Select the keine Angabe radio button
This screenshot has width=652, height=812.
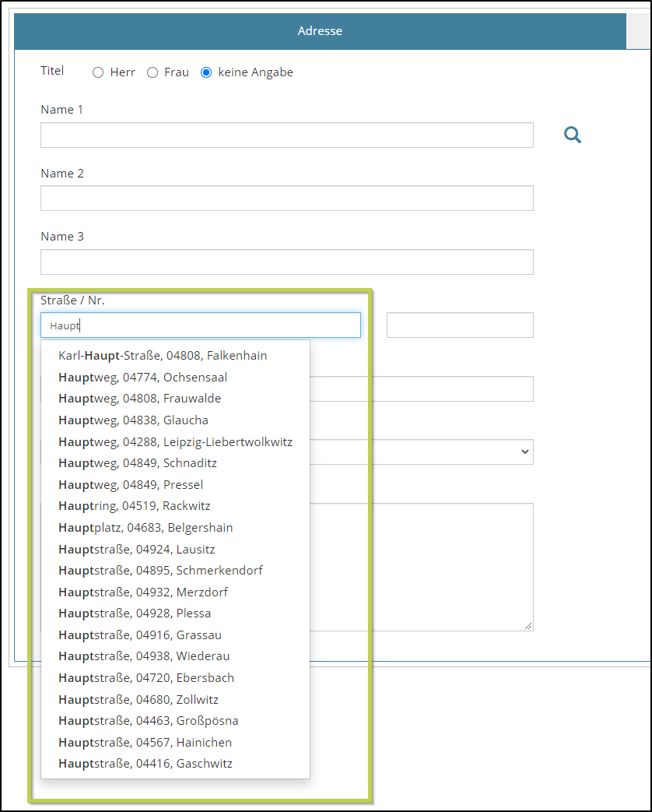pos(206,72)
